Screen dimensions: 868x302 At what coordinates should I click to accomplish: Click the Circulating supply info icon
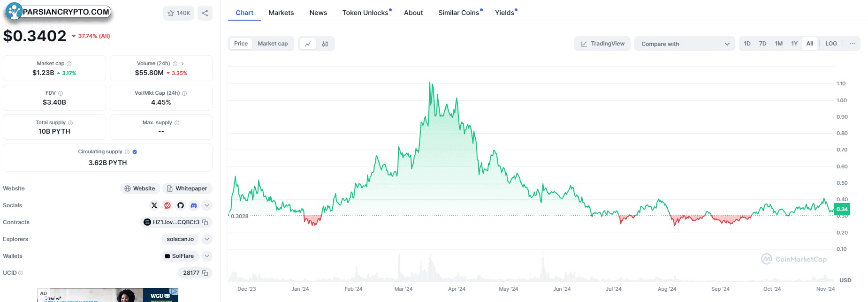pos(127,152)
